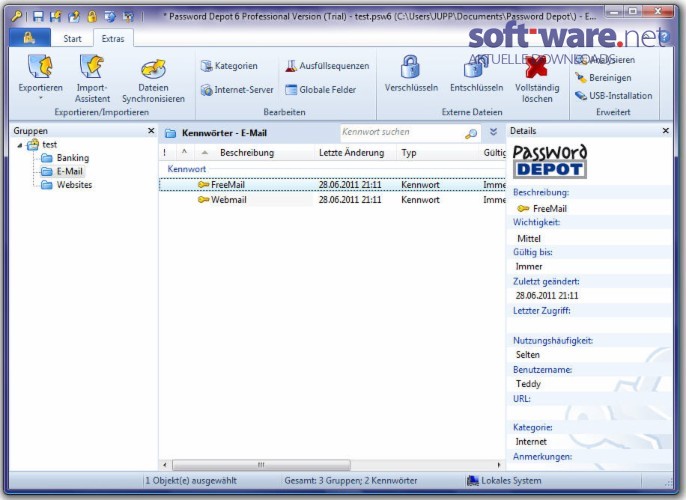Click Webmail date 28.06.2011 21:11 cell

click(350, 199)
